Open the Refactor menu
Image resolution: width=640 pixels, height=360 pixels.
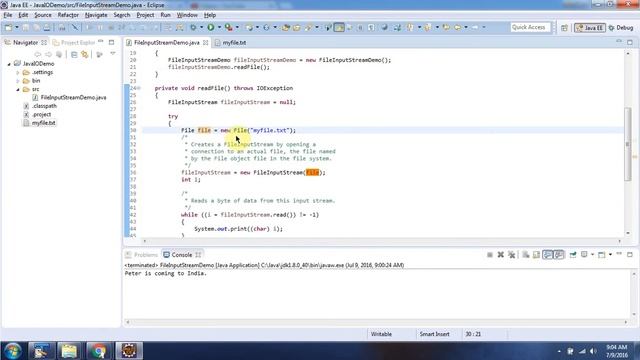pyautogui.click(x=68, y=15)
